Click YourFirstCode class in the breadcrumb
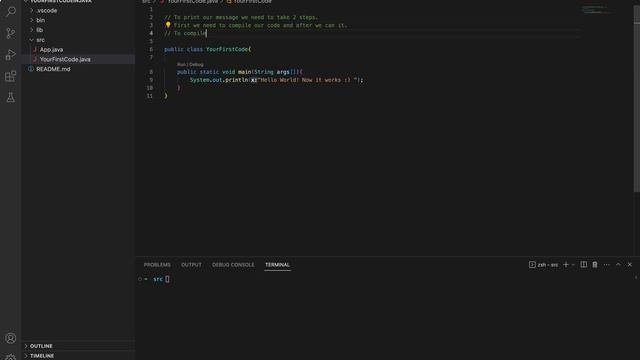Screen dimensions: 640x360 [253, 2]
